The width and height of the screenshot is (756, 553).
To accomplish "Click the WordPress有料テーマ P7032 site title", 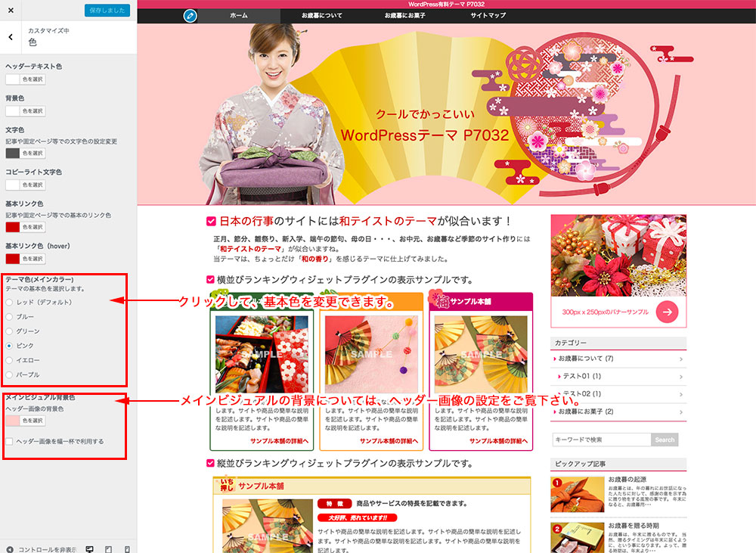I will pos(447,4).
